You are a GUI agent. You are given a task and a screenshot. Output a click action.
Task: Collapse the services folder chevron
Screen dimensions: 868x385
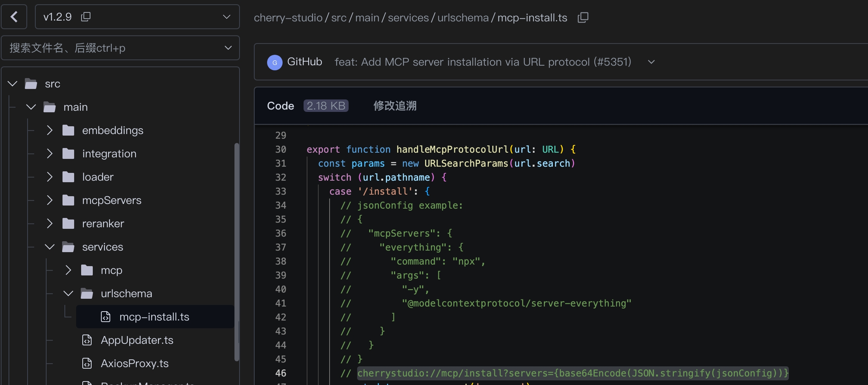click(x=50, y=247)
